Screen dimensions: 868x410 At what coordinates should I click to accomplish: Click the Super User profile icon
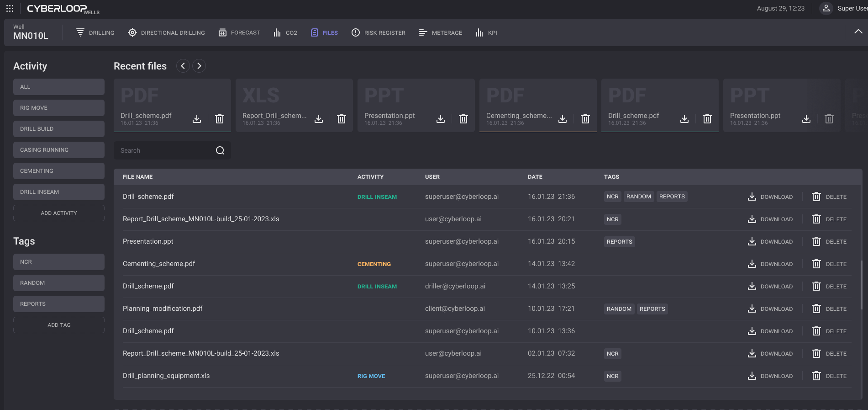[x=826, y=8]
